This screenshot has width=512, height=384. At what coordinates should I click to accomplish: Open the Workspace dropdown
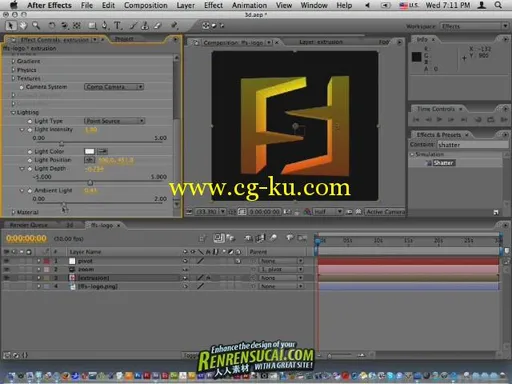[474, 26]
